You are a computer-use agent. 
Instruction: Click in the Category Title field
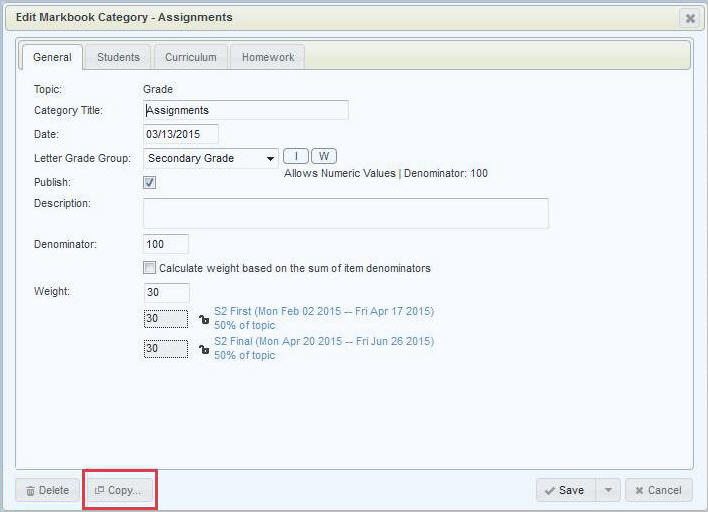click(246, 110)
